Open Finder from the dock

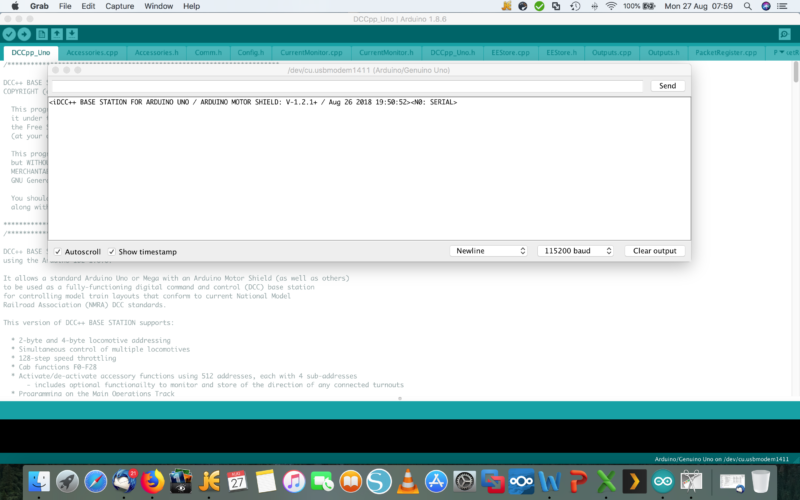tap(39, 481)
